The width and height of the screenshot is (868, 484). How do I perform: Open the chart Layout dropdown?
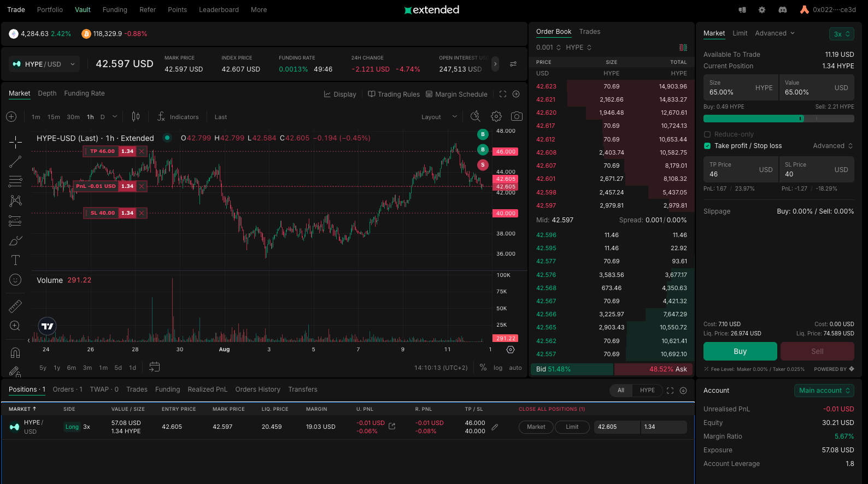pyautogui.click(x=439, y=117)
